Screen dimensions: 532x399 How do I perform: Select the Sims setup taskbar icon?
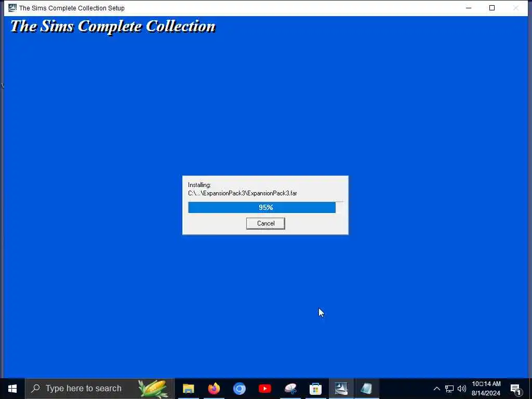(341, 389)
